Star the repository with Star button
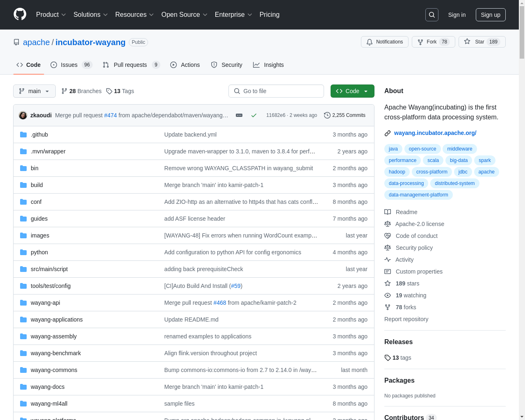Image resolution: width=525 pixels, height=420 pixels. [482, 42]
